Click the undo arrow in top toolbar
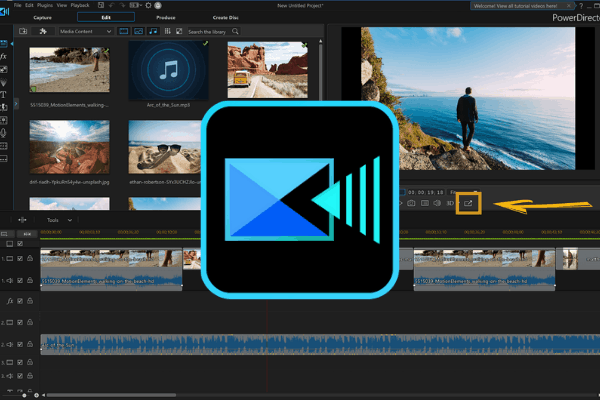This screenshot has height=400, width=600. click(x=112, y=5)
